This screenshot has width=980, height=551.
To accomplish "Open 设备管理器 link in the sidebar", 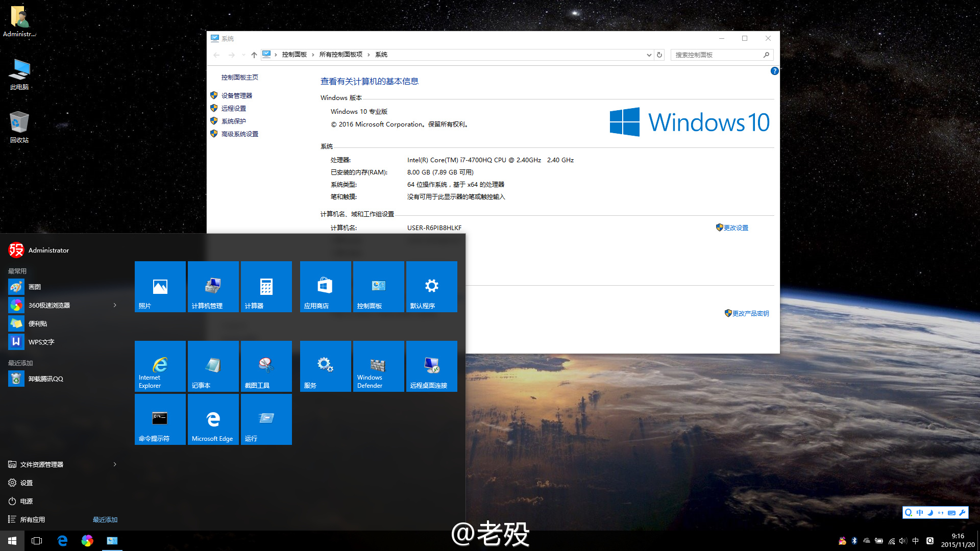I will (236, 95).
